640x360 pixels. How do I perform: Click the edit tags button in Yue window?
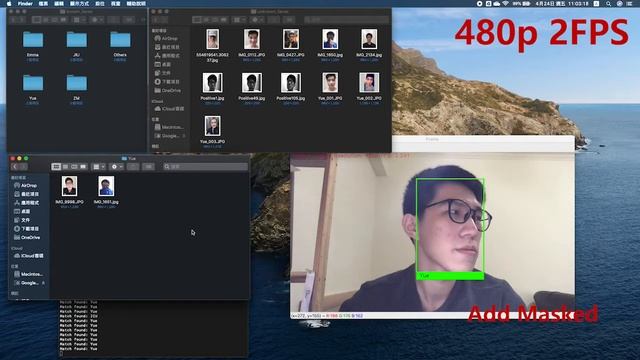pos(149,167)
